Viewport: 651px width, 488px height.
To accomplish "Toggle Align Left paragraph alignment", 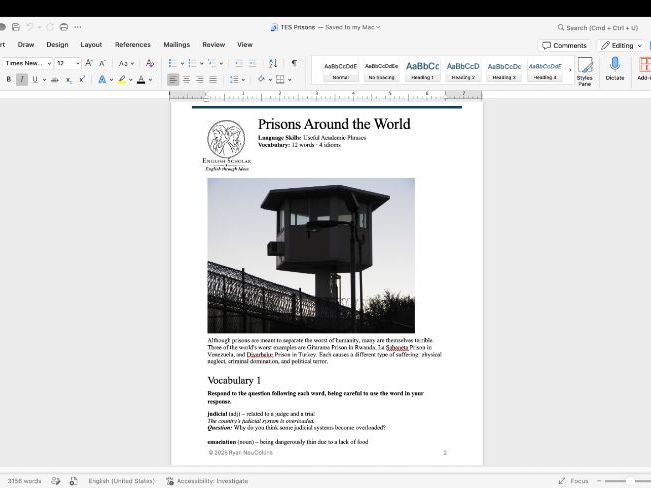I will coord(173,79).
